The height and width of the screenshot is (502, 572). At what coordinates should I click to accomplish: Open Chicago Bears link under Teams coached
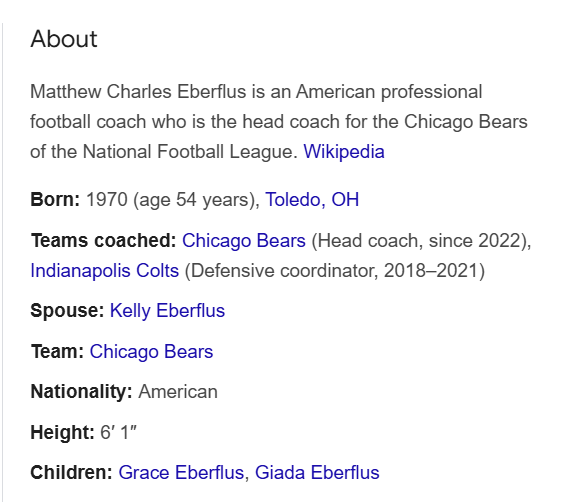(244, 241)
